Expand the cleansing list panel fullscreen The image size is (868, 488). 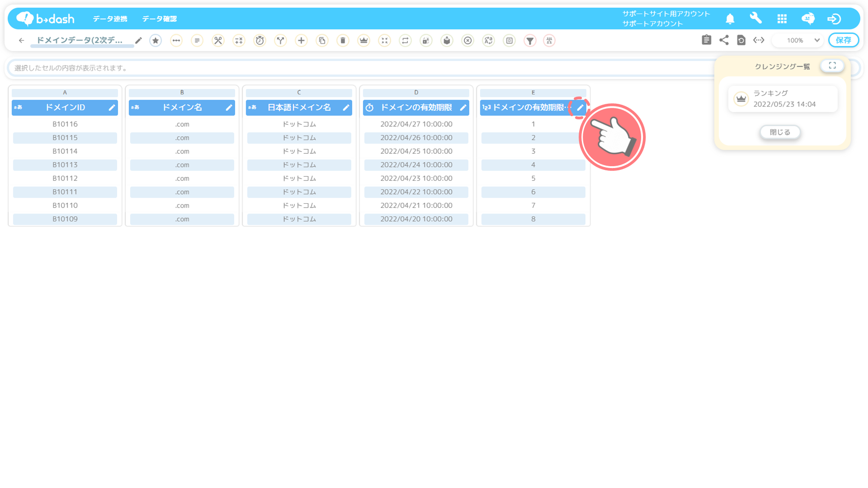[832, 66]
